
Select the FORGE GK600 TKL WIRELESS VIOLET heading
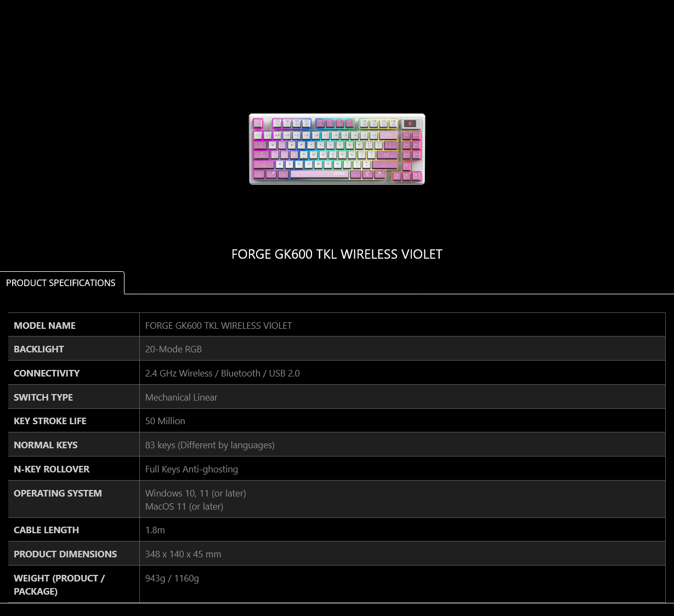point(337,254)
